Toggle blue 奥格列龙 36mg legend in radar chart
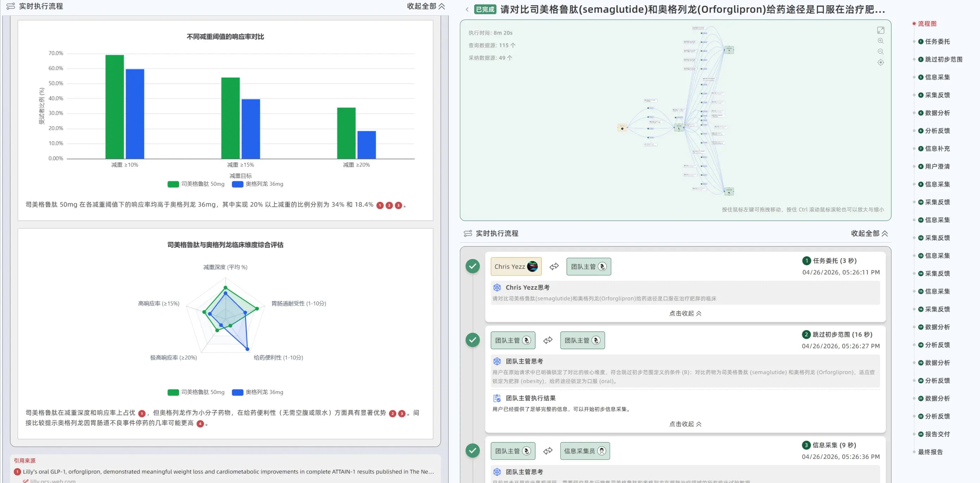The width and height of the screenshot is (980, 483). tap(258, 392)
